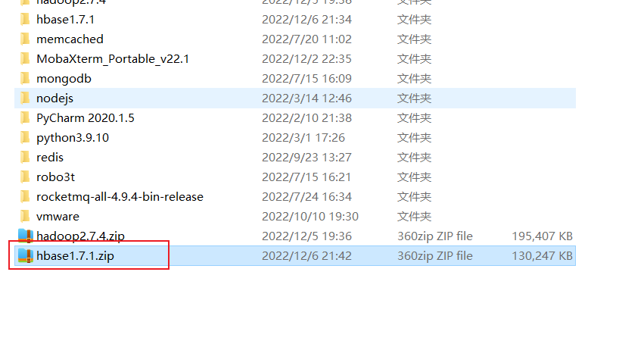Click the hbase1.7.1.zip file name
The height and width of the screenshot is (347, 644).
(75, 256)
